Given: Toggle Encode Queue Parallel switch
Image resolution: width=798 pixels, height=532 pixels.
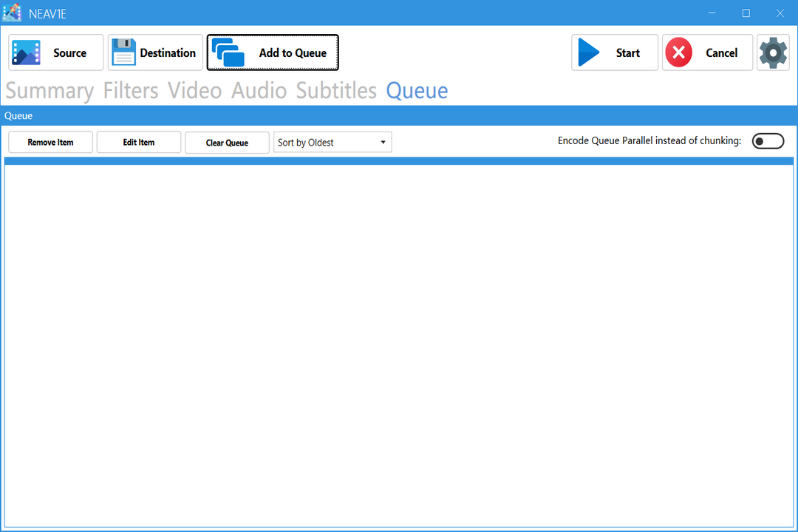Looking at the screenshot, I should click(768, 141).
